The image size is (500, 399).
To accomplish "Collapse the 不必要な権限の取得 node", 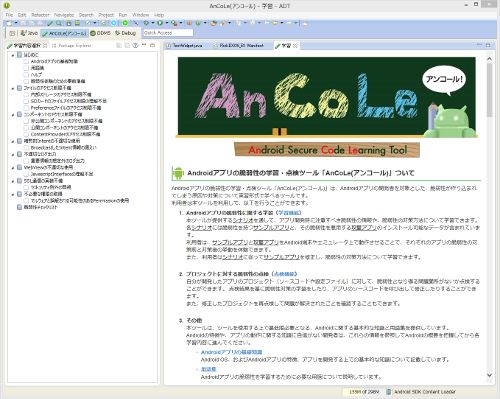I will pyautogui.click(x=13, y=194).
